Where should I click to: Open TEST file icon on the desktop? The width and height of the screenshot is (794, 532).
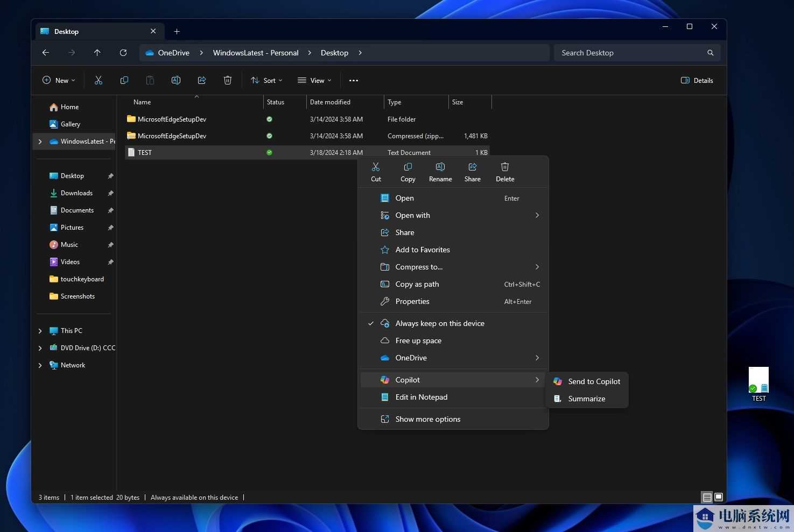pos(759,384)
